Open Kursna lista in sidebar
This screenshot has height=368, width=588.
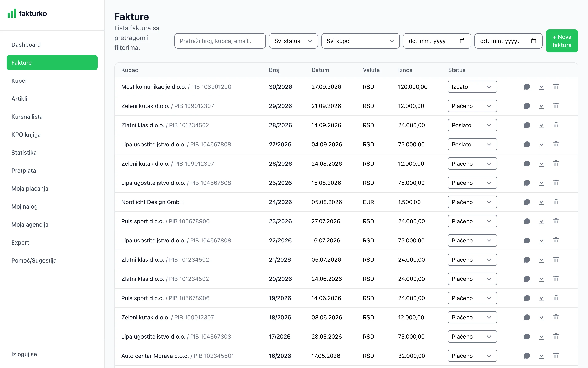[52, 117]
